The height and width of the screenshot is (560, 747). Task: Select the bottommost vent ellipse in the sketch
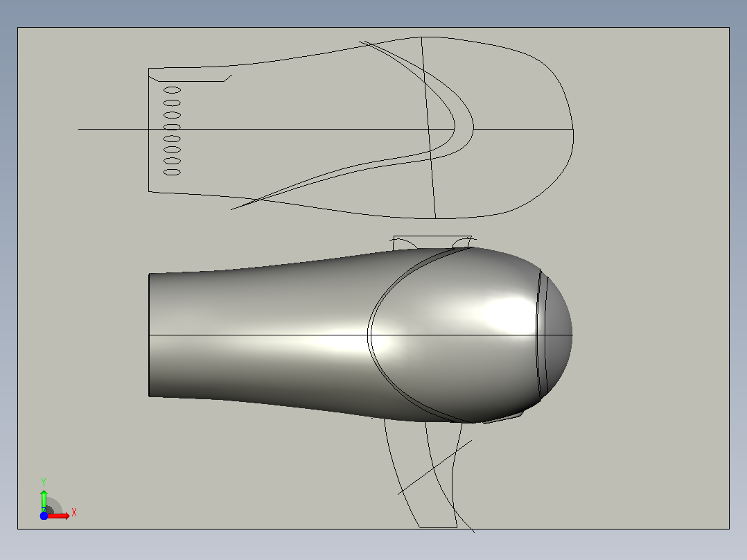coord(172,172)
